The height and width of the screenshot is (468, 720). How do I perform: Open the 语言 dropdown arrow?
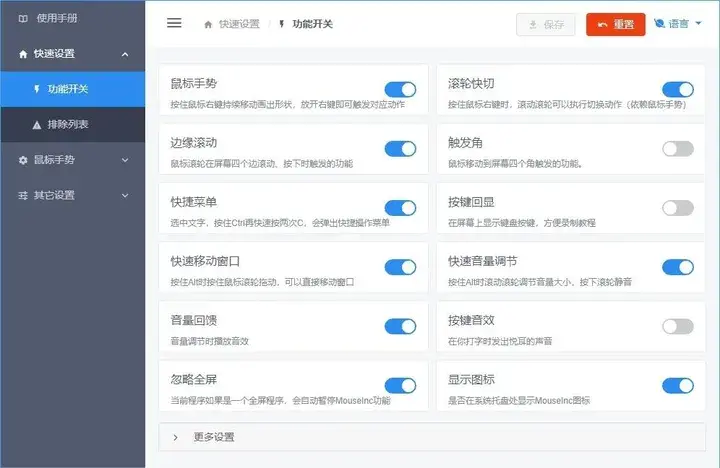pos(698,23)
